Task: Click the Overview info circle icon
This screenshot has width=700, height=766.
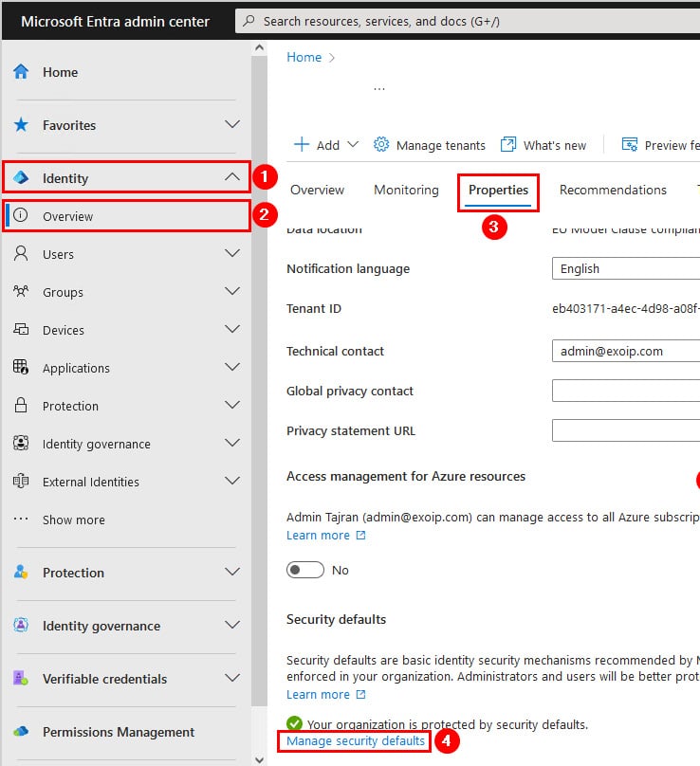Action: (21, 215)
